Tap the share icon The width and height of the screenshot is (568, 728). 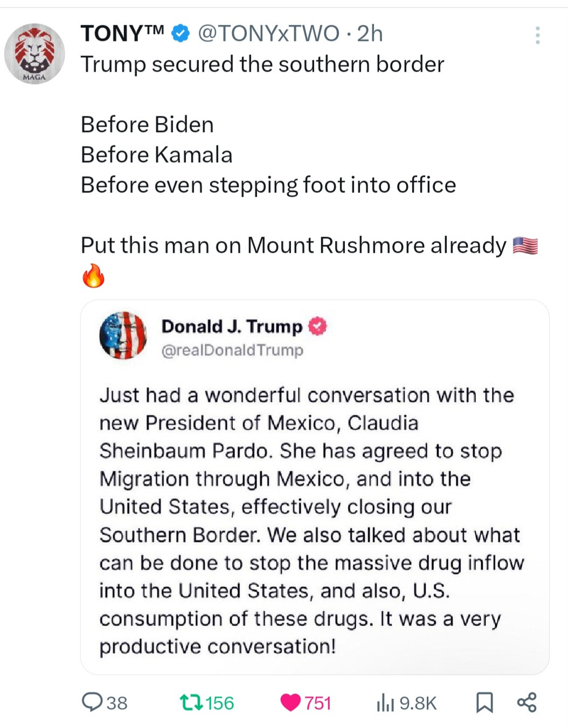pyautogui.click(x=527, y=702)
